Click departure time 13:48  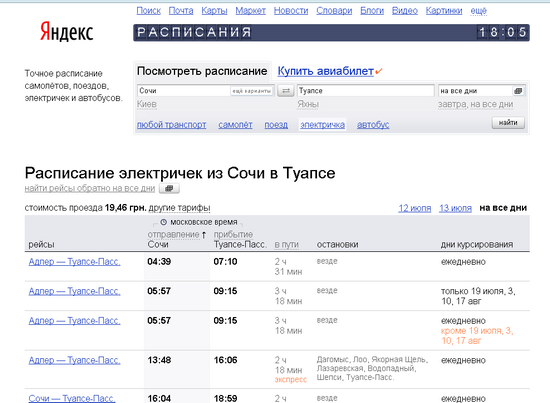coord(159,360)
